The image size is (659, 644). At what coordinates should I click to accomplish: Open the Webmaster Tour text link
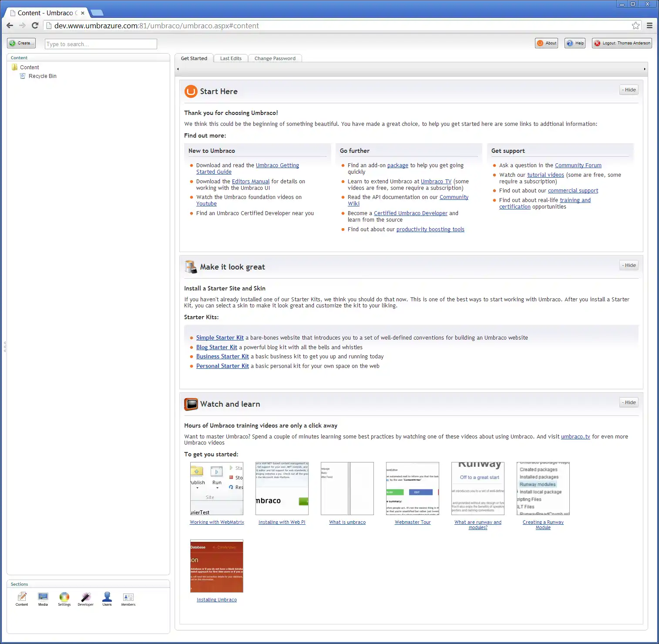pos(413,523)
